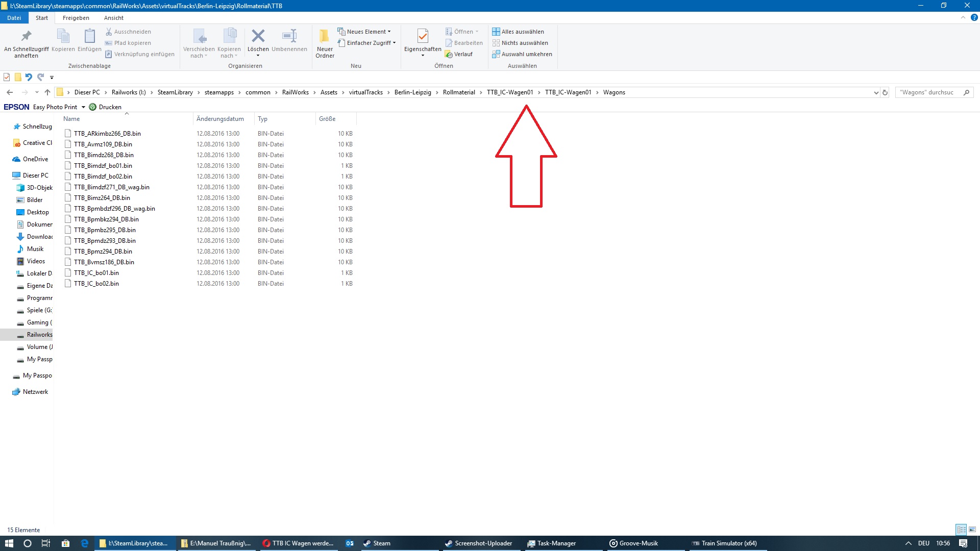Open Windows Start menu
This screenshot has height=551, width=980.
pyautogui.click(x=9, y=543)
